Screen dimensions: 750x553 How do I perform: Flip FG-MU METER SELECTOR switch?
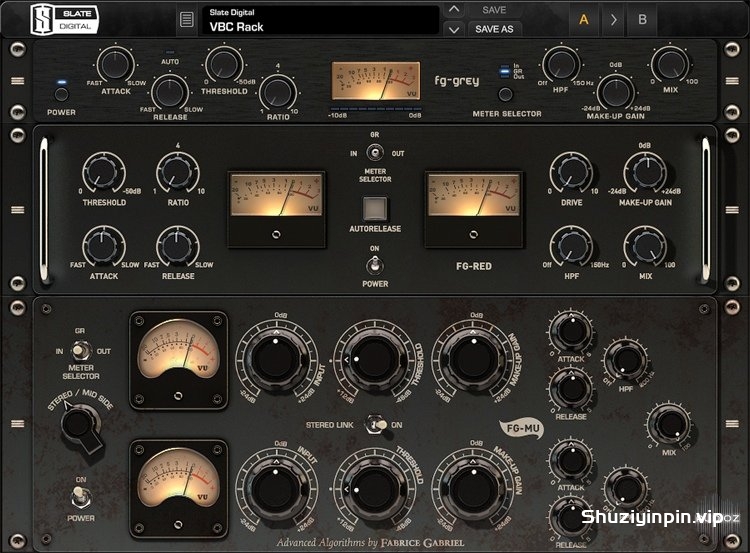pos(81,351)
